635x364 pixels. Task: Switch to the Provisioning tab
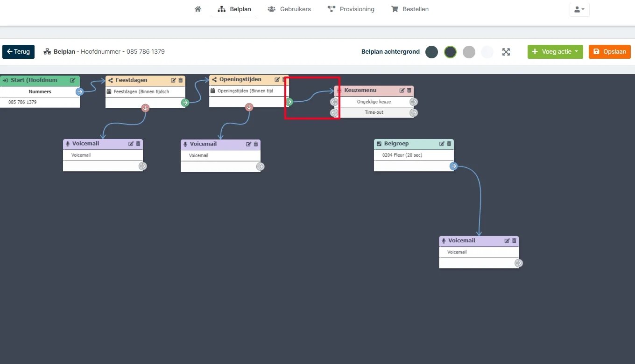(351, 9)
